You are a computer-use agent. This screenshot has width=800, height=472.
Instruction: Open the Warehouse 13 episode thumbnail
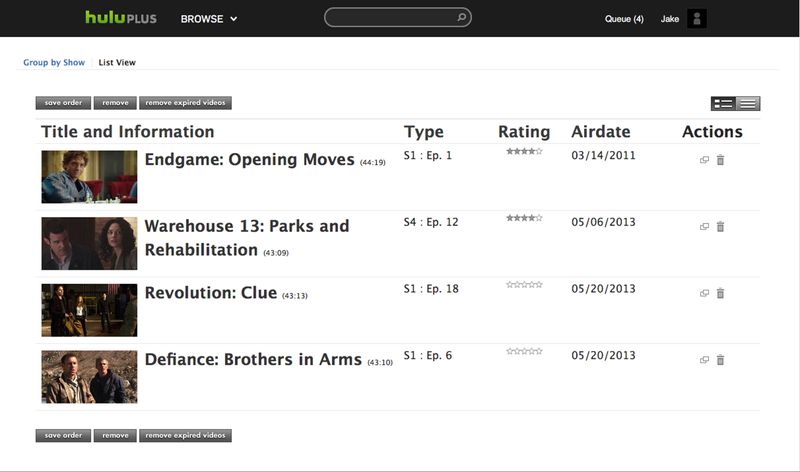pos(89,243)
